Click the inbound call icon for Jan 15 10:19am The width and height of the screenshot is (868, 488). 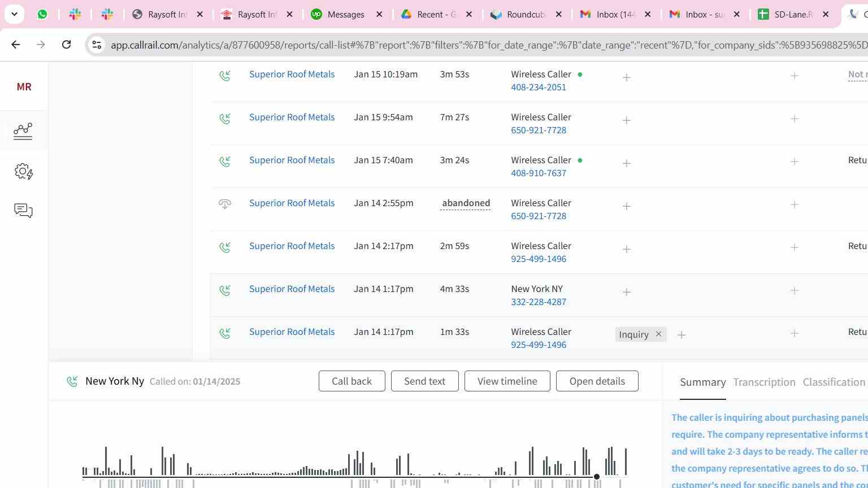[x=225, y=75]
